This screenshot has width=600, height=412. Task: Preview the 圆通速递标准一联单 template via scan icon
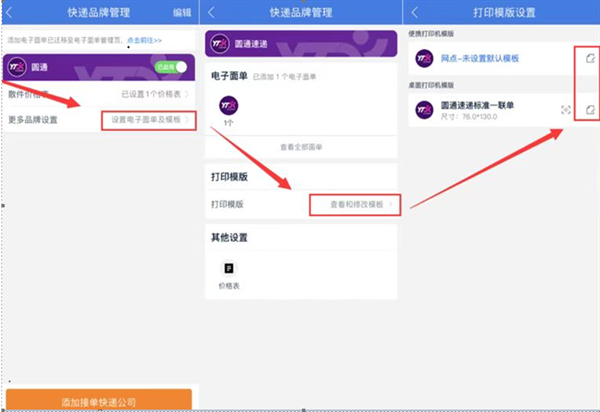(566, 109)
